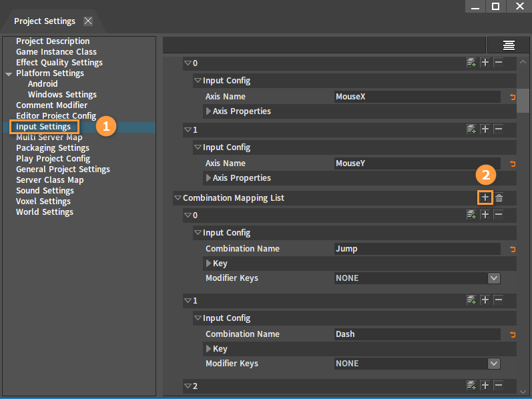Select Play Project Config

click(x=53, y=158)
